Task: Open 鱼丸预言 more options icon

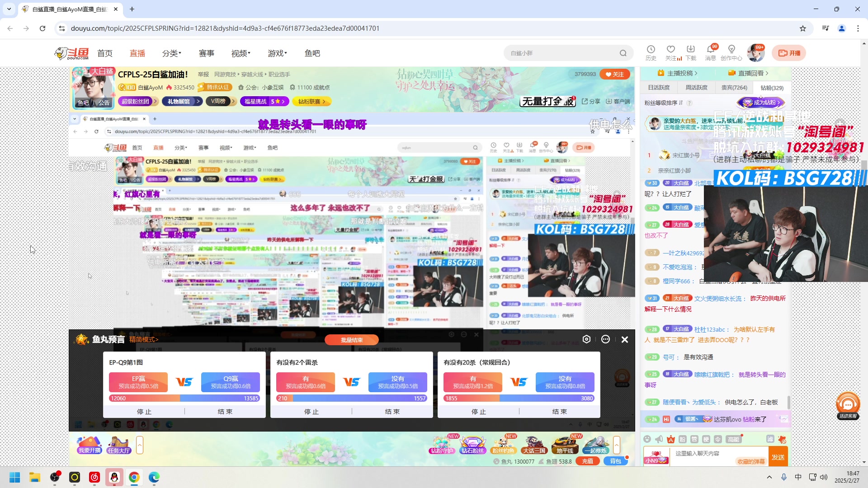Action: pos(605,339)
